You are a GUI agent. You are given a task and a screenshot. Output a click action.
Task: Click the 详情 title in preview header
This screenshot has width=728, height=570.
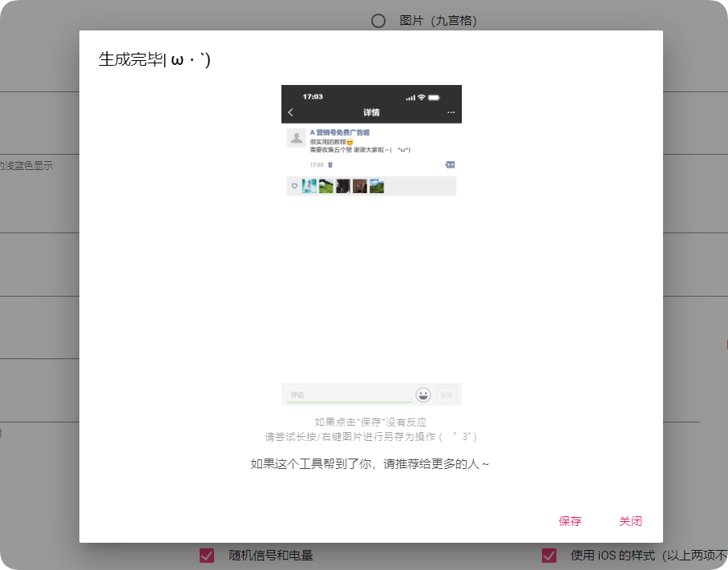pos(371,112)
